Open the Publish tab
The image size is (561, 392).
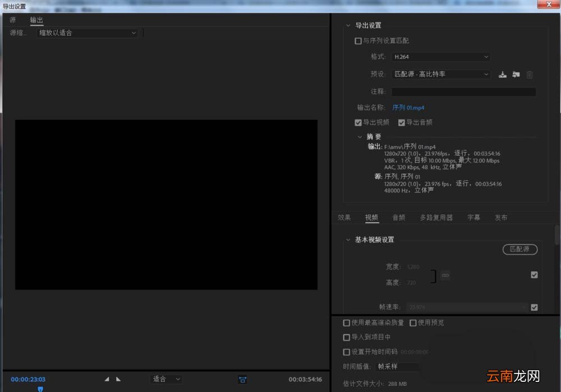(x=501, y=218)
